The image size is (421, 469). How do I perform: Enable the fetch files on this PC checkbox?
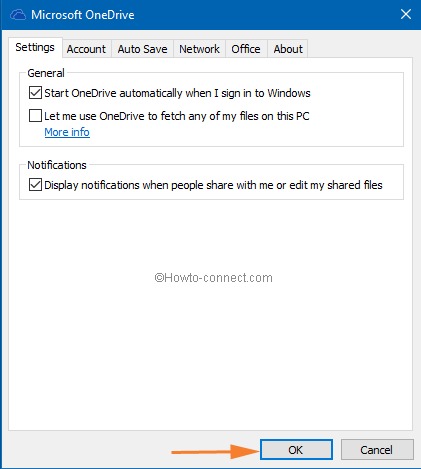tap(35, 116)
